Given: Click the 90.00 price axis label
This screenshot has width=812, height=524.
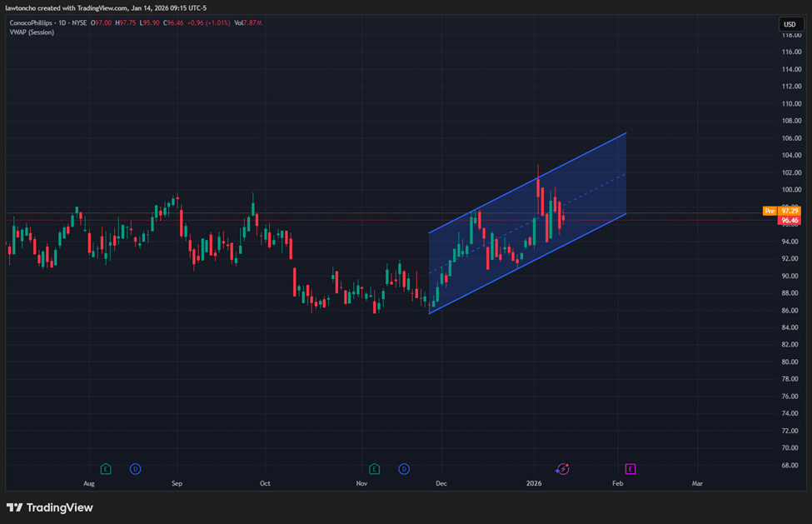Looking at the screenshot, I should click(790, 276).
